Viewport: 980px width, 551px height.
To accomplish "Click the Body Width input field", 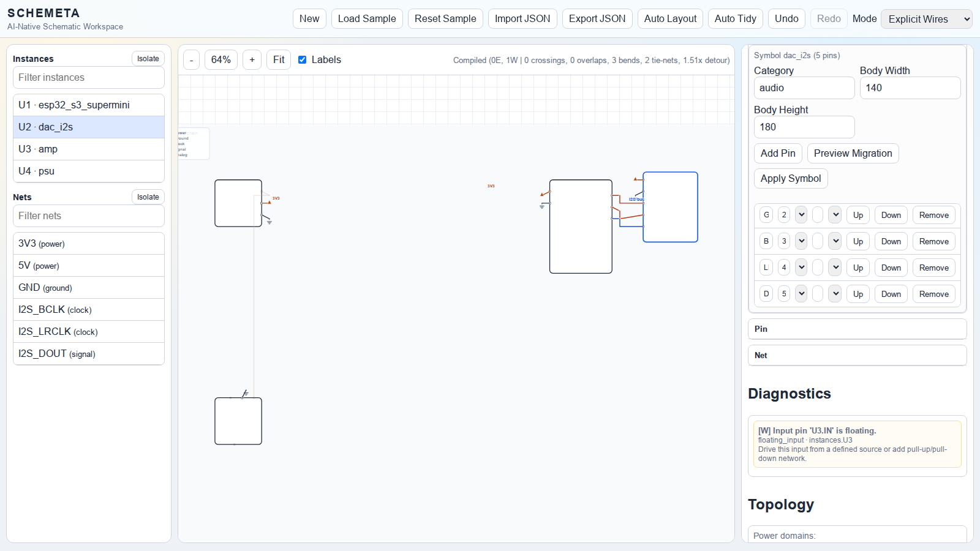I will [x=910, y=88].
